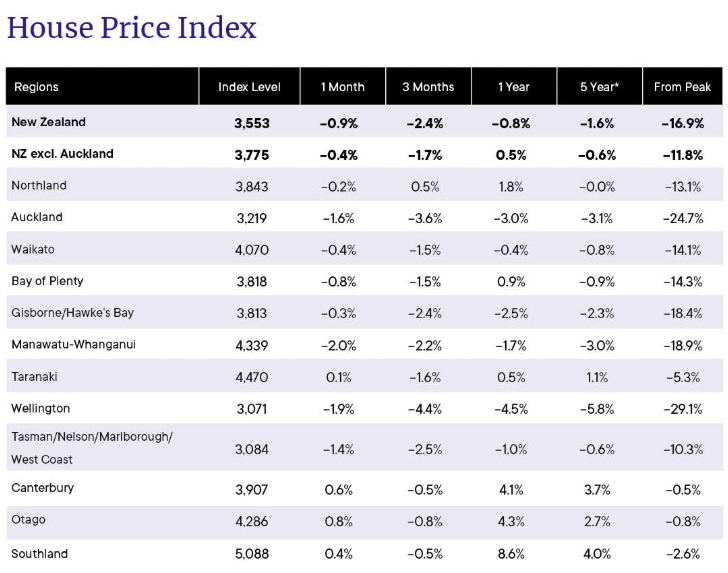Select the Tasman/Nelson/Marlborough/West Coast label

coord(92,448)
